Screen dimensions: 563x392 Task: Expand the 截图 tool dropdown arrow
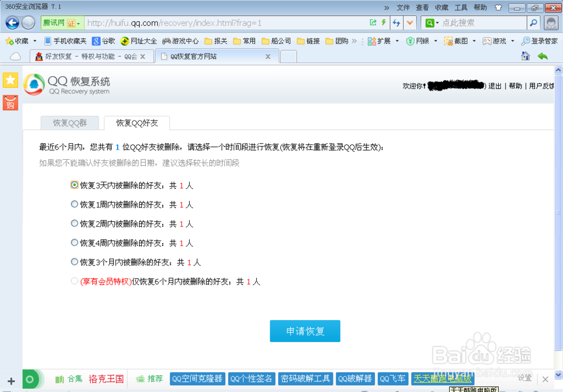point(473,41)
